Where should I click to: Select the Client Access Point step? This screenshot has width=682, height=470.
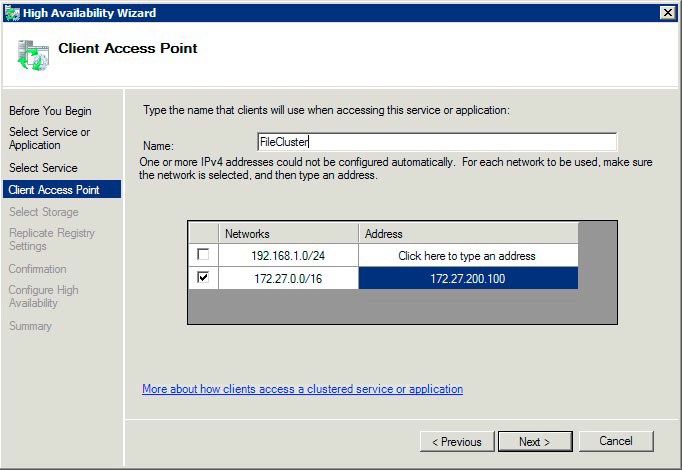(x=62, y=190)
